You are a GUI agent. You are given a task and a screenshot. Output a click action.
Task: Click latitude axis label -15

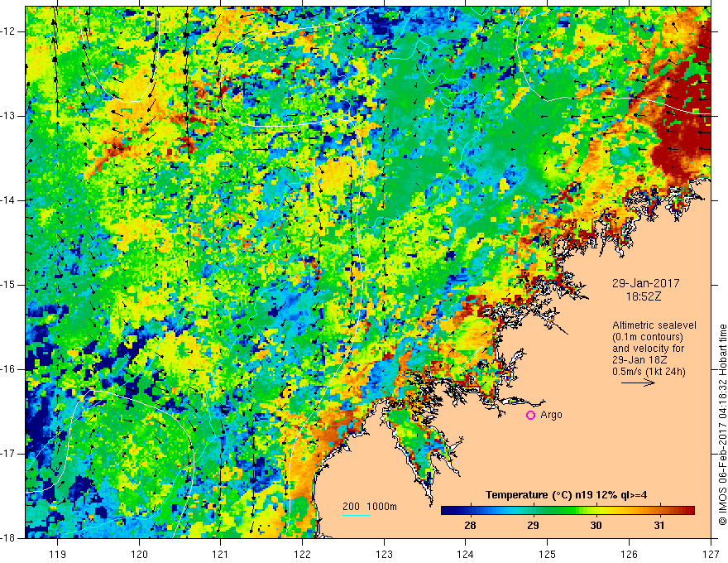pyautogui.click(x=8, y=285)
